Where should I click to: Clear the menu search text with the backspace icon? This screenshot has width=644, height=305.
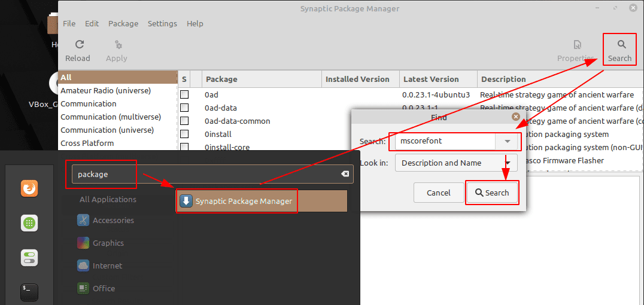point(345,174)
